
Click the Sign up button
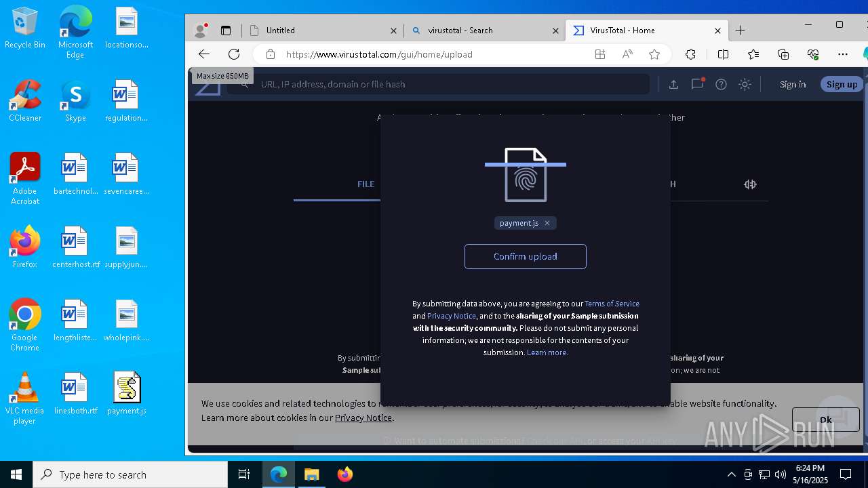[x=842, y=84]
